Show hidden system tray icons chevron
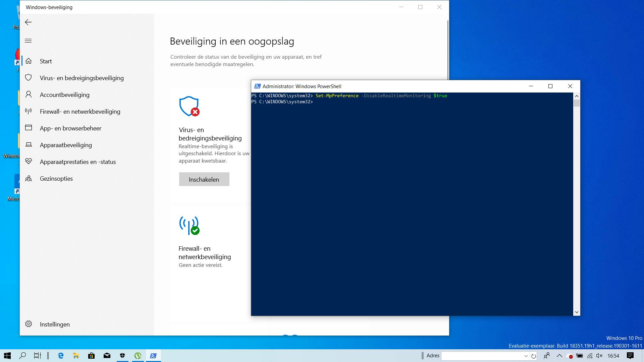The height and width of the screenshot is (362, 644). [x=559, y=356]
